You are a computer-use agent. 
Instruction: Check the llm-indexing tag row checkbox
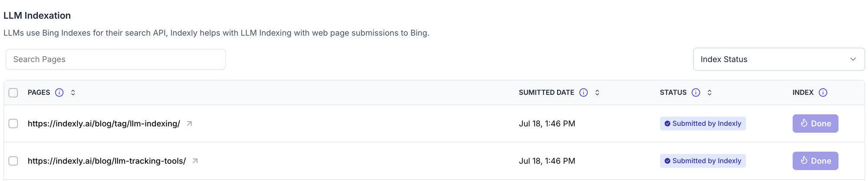pos(13,124)
